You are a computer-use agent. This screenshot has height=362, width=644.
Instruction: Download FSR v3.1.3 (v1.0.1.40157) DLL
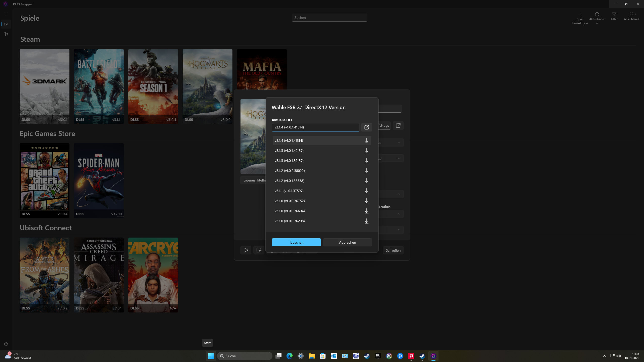367,151
